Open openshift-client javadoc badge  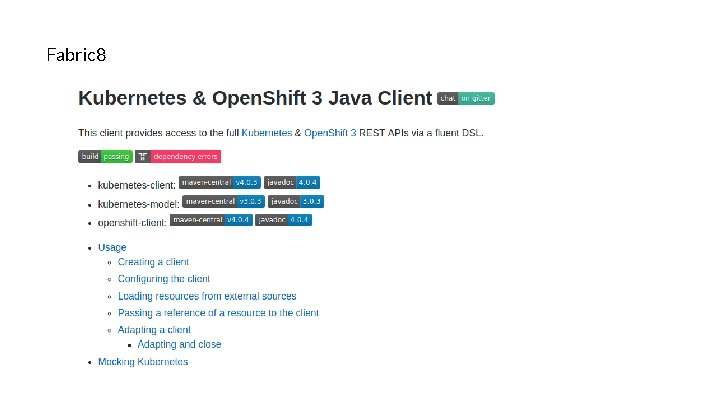(283, 220)
